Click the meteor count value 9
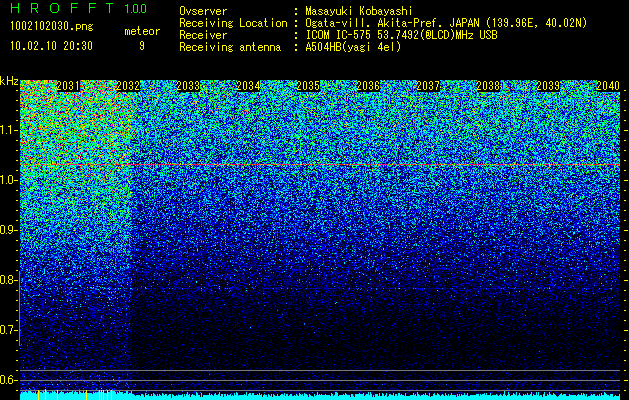The width and height of the screenshot is (629, 400). click(142, 46)
